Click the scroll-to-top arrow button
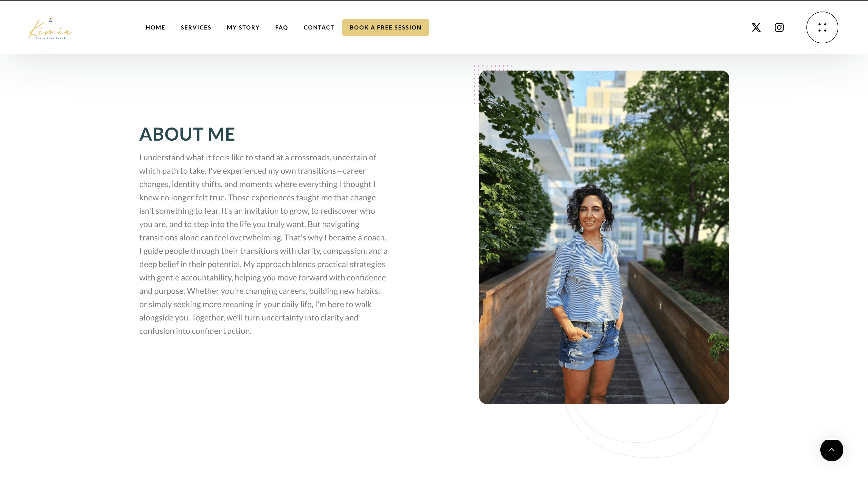Image resolution: width=868 pixels, height=487 pixels. [x=831, y=450]
